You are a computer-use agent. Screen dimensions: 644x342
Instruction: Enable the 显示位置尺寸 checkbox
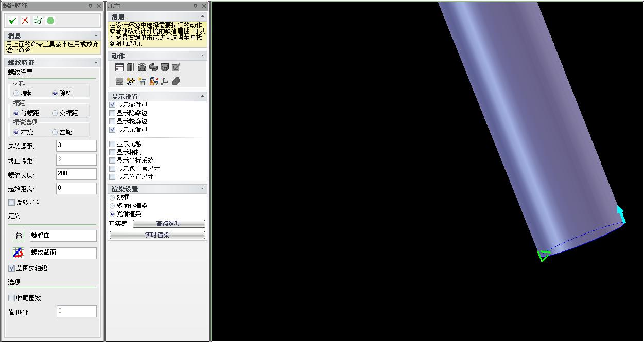pyautogui.click(x=113, y=177)
